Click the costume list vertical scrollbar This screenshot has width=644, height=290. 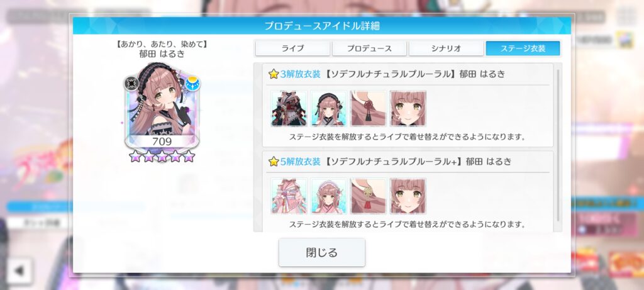tap(558, 146)
